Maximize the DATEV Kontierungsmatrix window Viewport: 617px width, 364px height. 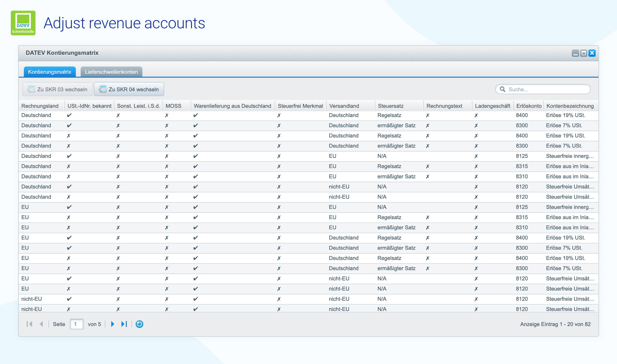coord(584,53)
